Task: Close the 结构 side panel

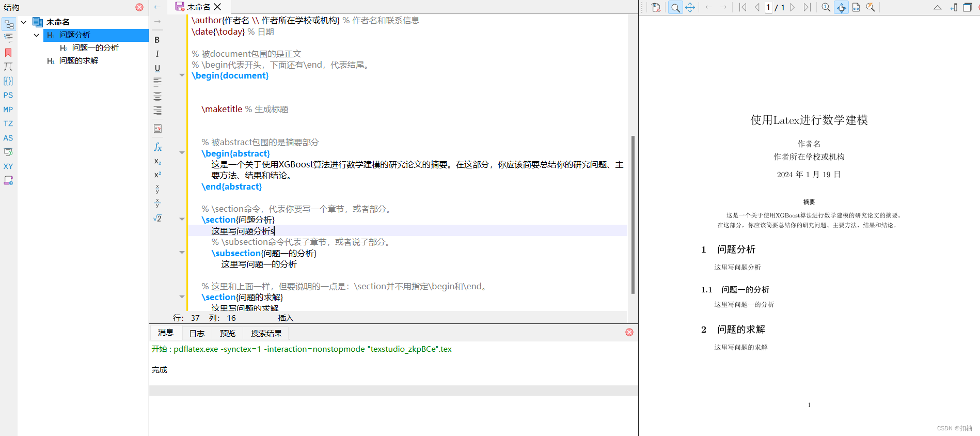Action: pos(139,7)
